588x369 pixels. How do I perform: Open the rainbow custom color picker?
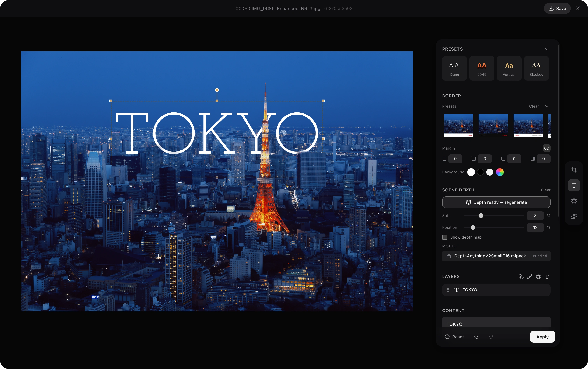(x=500, y=172)
